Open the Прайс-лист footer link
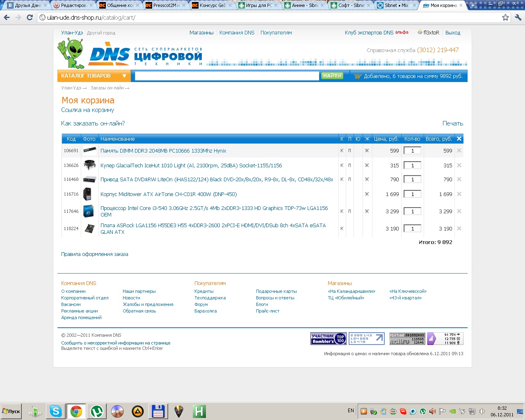Screen dimensions: 525x420 click(x=267, y=311)
